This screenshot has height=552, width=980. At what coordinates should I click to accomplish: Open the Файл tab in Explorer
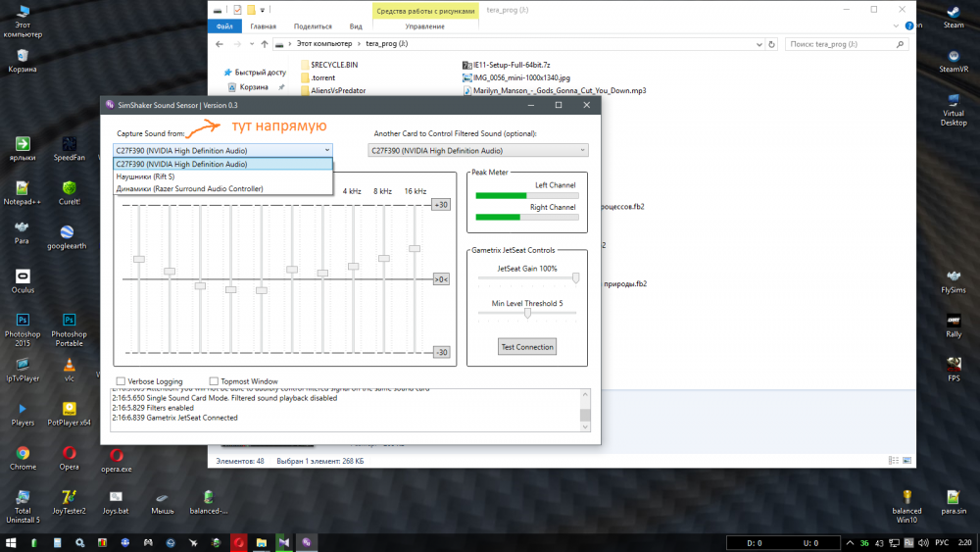224,26
